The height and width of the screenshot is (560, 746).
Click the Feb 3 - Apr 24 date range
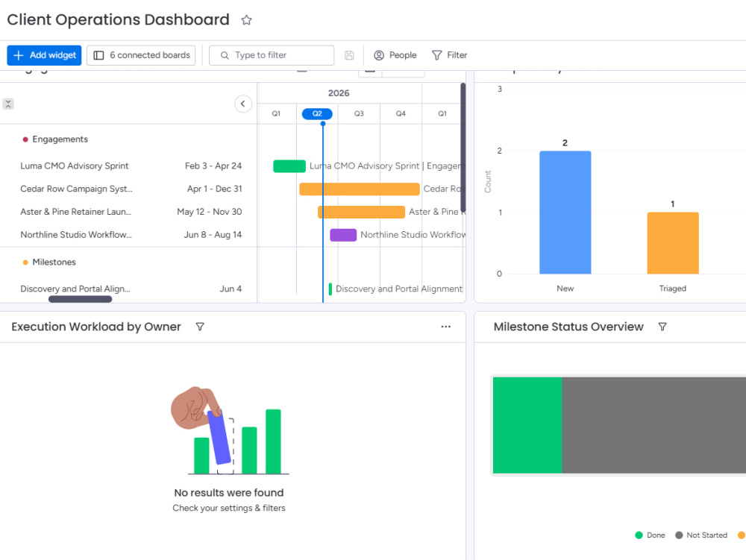(213, 166)
